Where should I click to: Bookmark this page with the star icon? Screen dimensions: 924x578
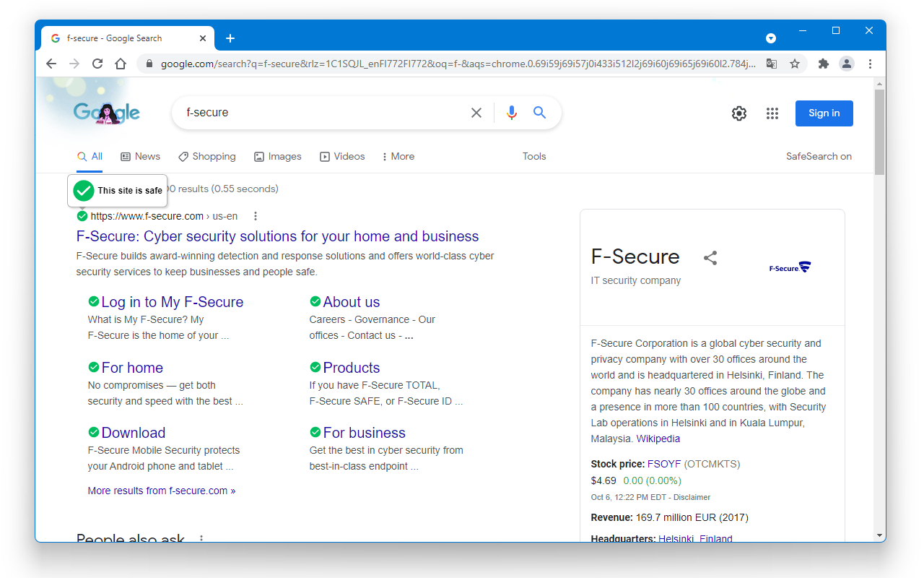coord(795,64)
